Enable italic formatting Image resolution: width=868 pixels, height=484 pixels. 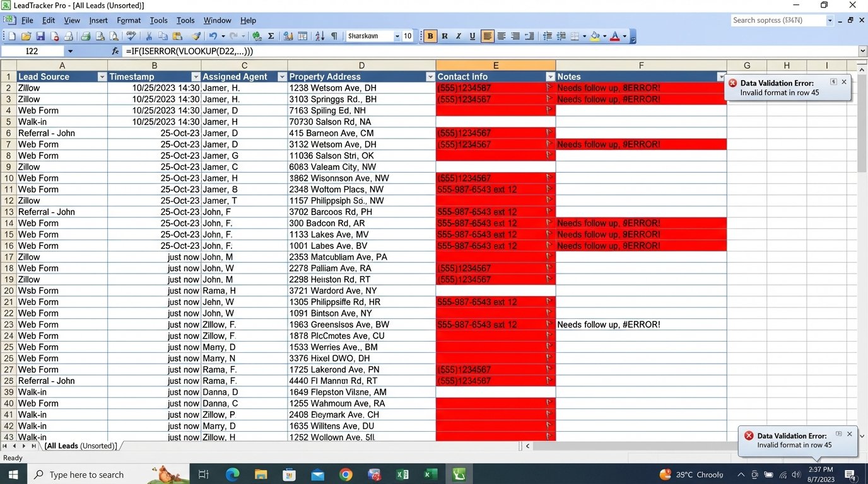click(x=459, y=36)
